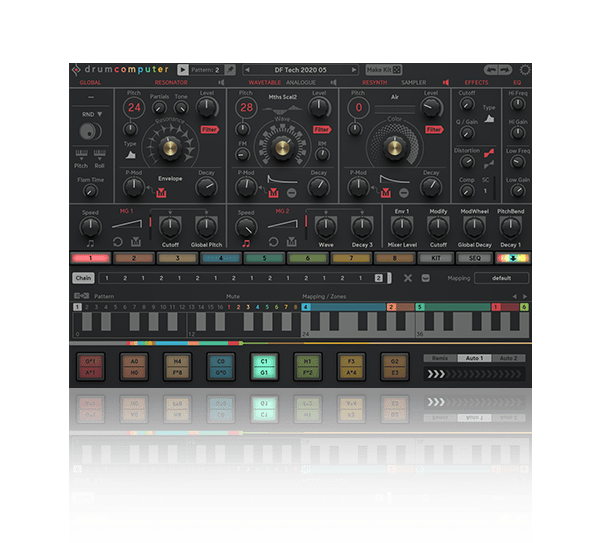The width and height of the screenshot is (600, 543).
Task: Click the pin icon beside Pattern 2
Action: point(230,70)
